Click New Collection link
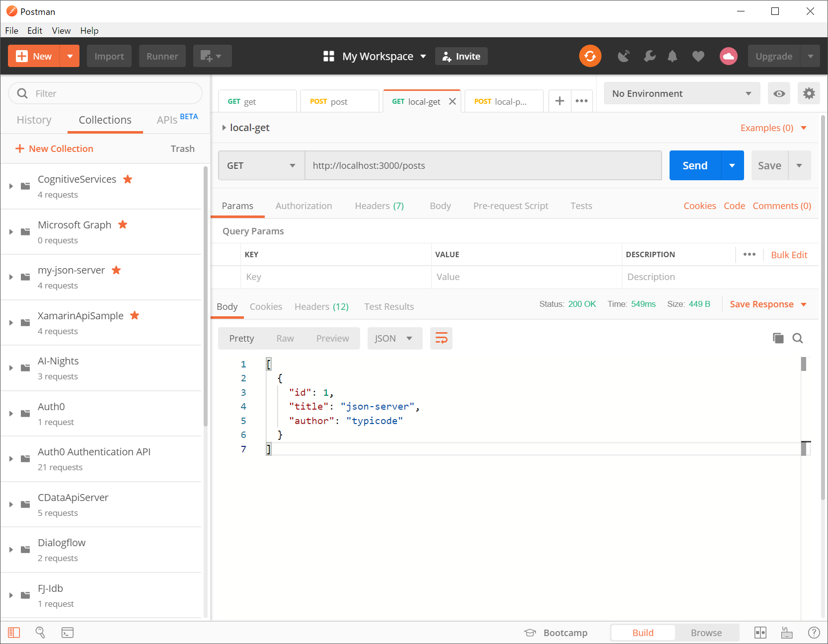 [x=55, y=148]
